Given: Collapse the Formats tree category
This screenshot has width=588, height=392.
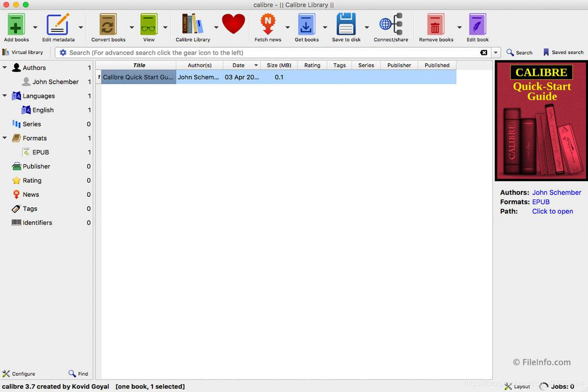Looking at the screenshot, I should point(5,138).
